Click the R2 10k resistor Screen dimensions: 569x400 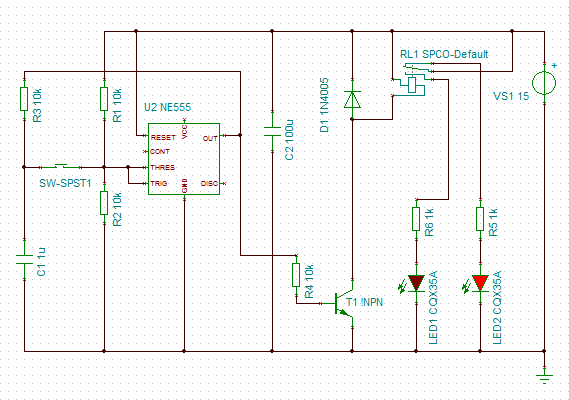coord(104,203)
